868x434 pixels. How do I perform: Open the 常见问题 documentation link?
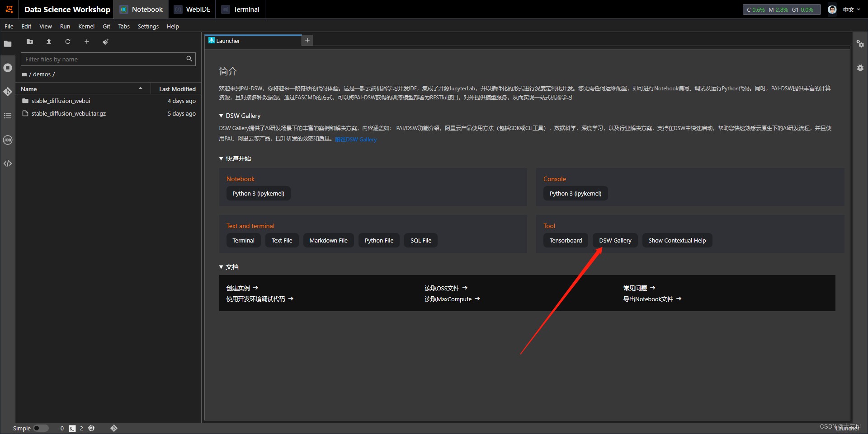(639, 288)
